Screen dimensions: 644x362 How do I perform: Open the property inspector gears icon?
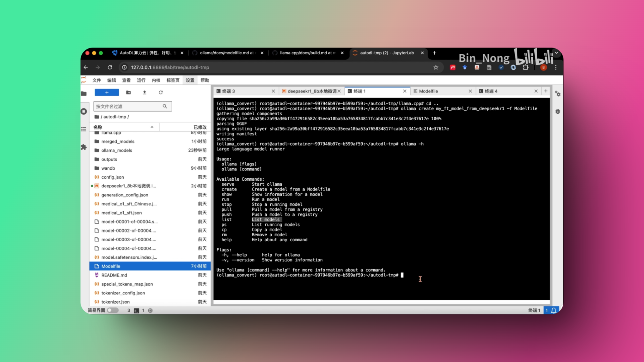point(557,94)
